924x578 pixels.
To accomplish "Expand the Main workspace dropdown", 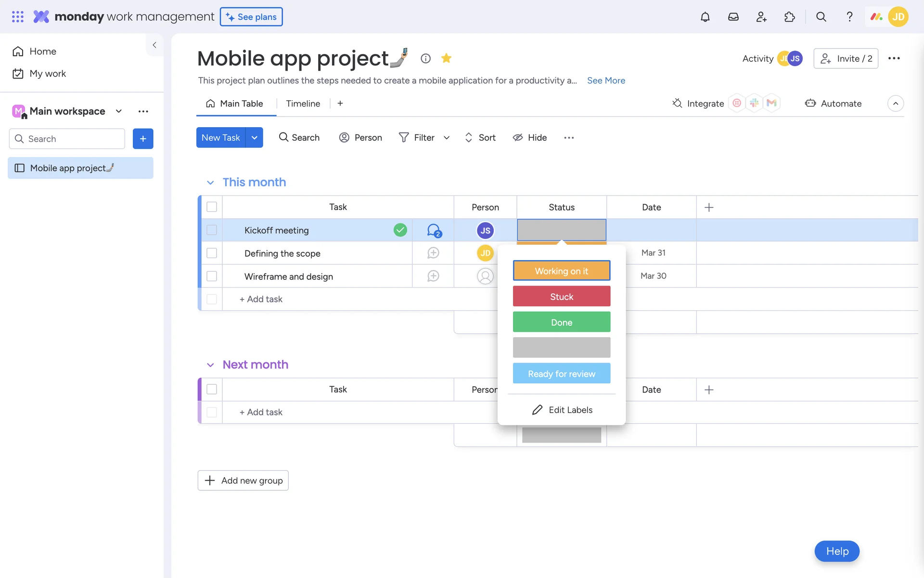I will tap(118, 111).
